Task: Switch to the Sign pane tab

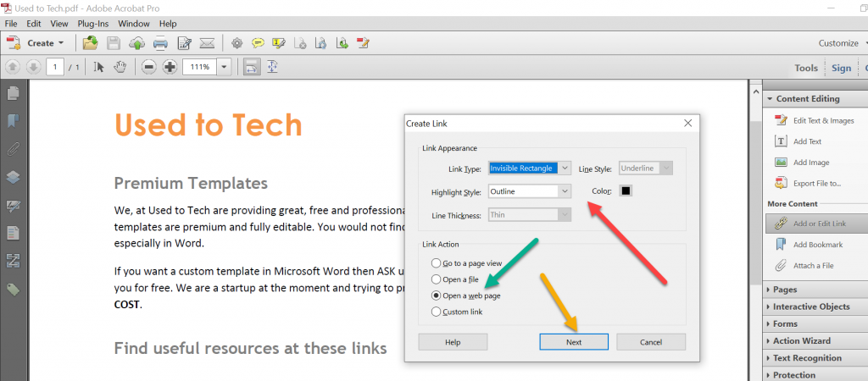Action: pyautogui.click(x=841, y=68)
